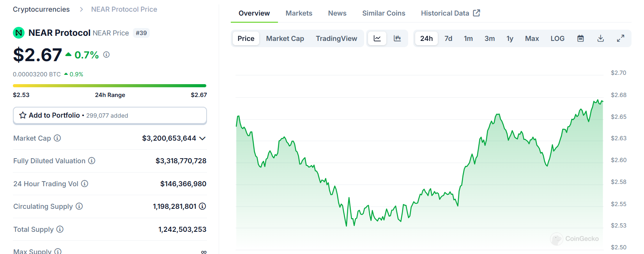The image size is (644, 254).
Task: Click the $3,318,770,728 valuation value
Action: pyautogui.click(x=181, y=161)
